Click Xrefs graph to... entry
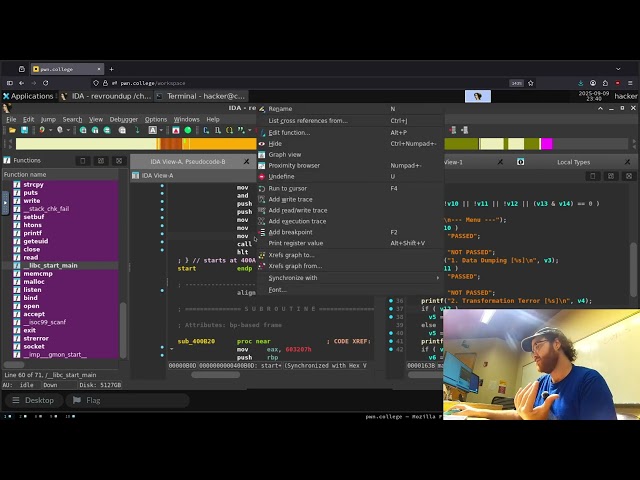Image resolution: width=640 pixels, height=480 pixels. click(291, 255)
